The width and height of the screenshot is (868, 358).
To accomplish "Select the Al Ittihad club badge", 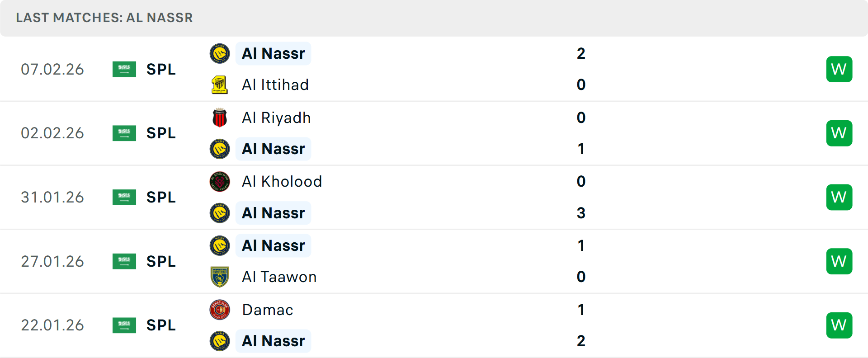I will tap(219, 85).
